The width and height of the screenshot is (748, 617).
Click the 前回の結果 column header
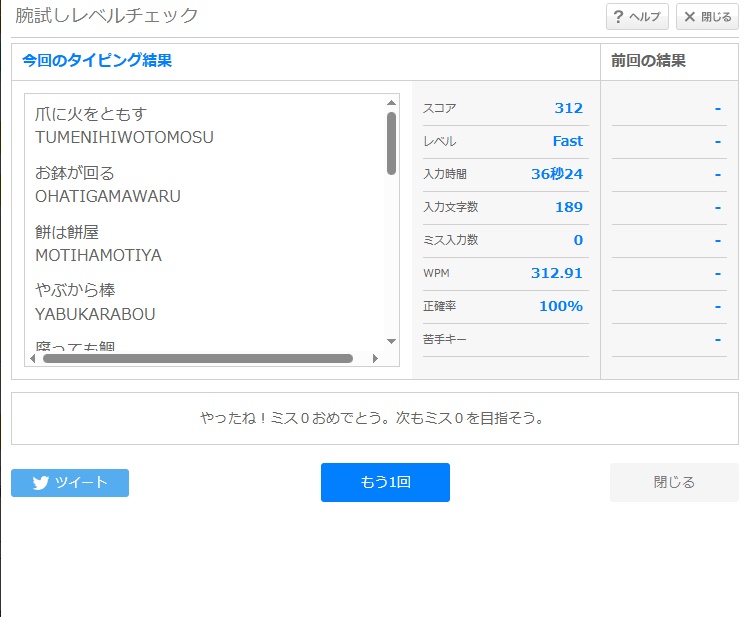[649, 61]
